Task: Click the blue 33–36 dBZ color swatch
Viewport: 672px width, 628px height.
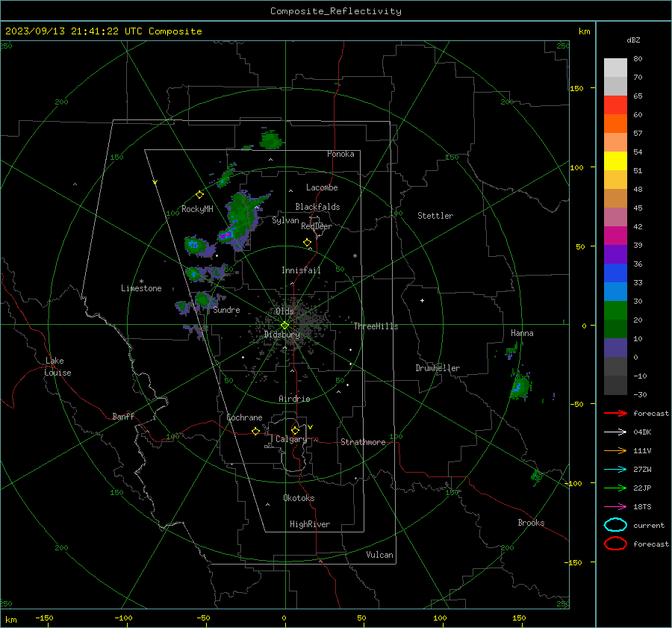Action: click(615, 273)
